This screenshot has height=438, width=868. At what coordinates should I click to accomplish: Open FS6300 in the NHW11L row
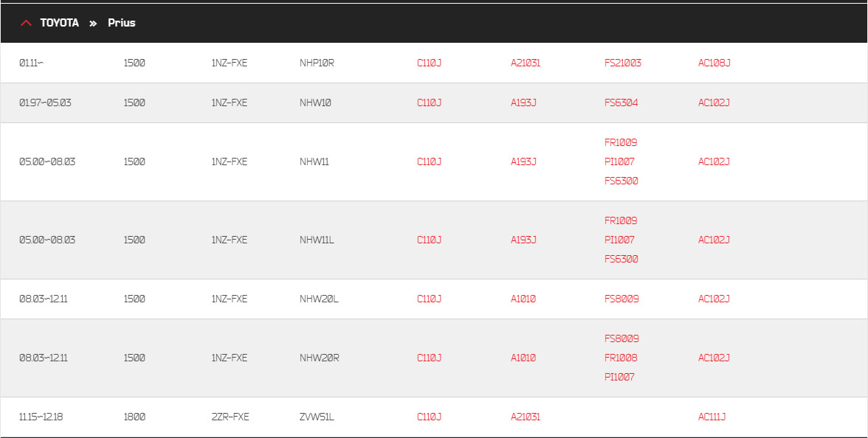click(621, 260)
